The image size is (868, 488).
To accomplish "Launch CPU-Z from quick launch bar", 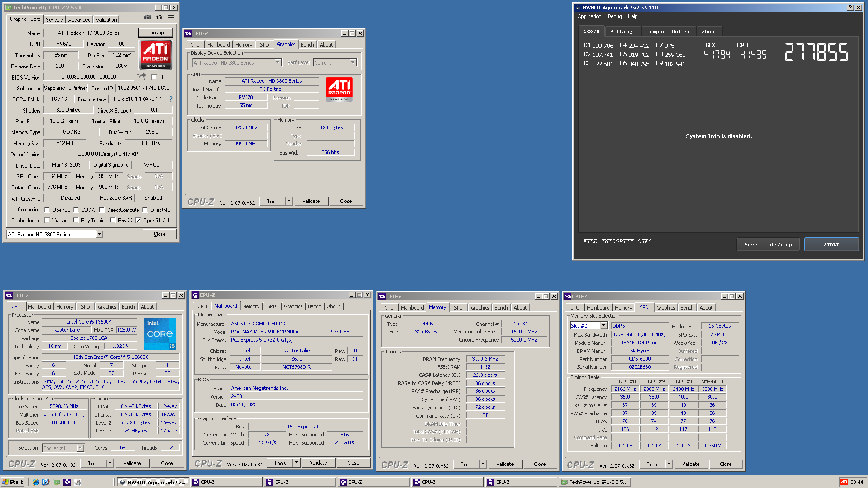I will coord(67,482).
